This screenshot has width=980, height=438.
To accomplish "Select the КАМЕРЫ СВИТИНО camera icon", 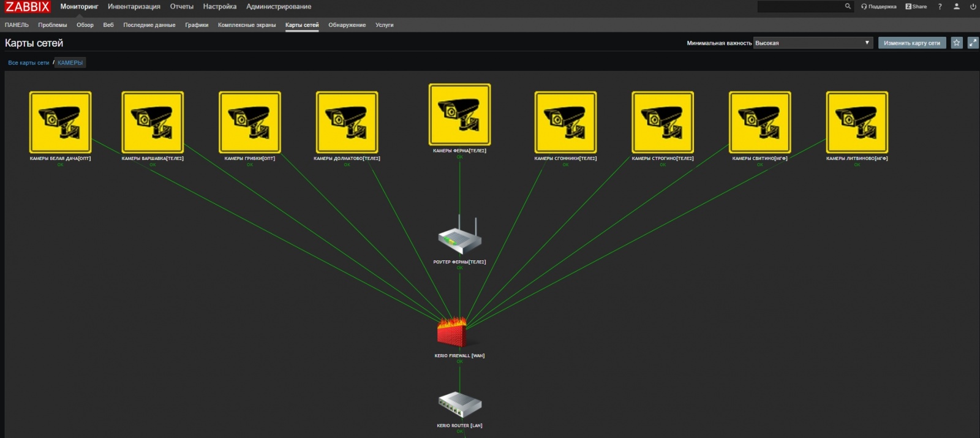I will [x=759, y=123].
